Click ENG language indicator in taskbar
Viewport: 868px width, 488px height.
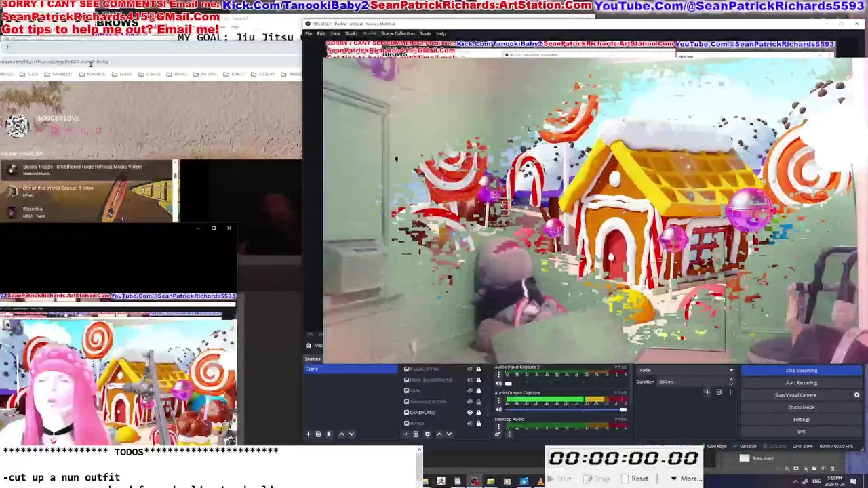click(816, 481)
